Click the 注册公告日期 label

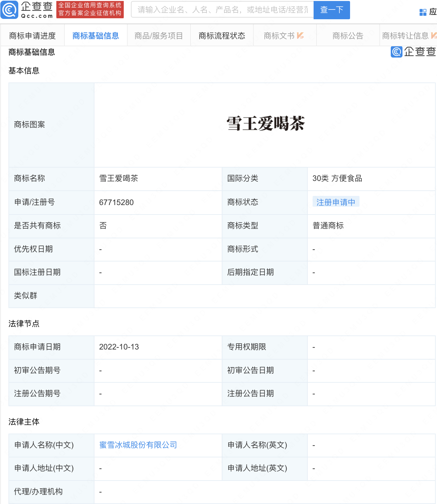250,393
